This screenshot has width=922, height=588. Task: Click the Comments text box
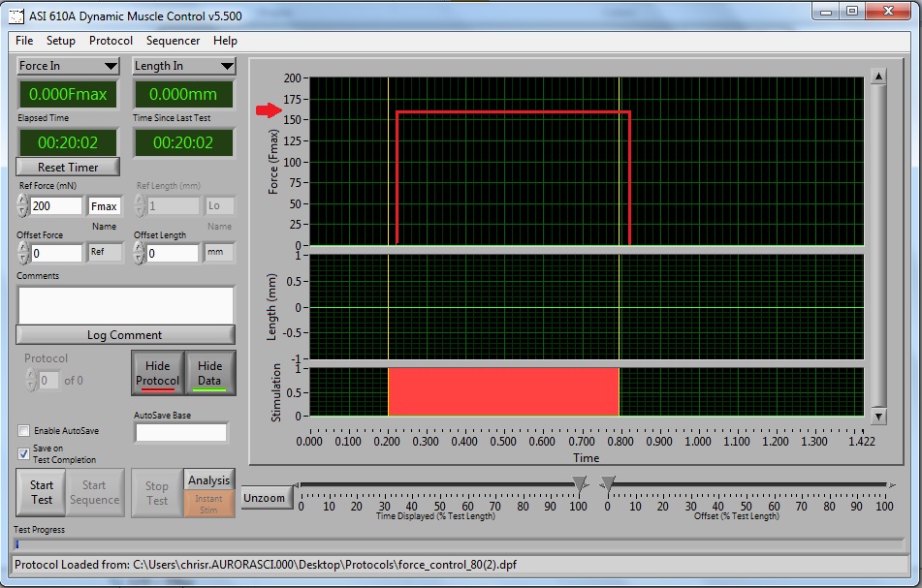point(126,305)
